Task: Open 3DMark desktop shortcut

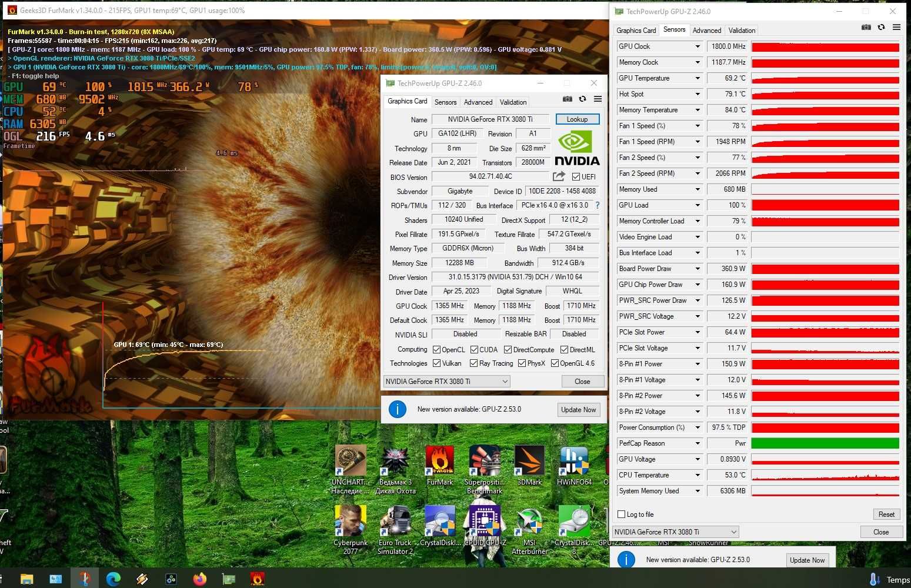Action: click(529, 466)
